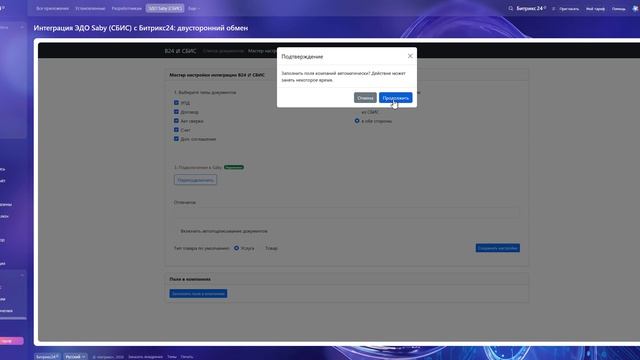Image resolution: width=640 pixels, height=360 pixels.
Task: Open the Печать footer link
Action: point(187,357)
